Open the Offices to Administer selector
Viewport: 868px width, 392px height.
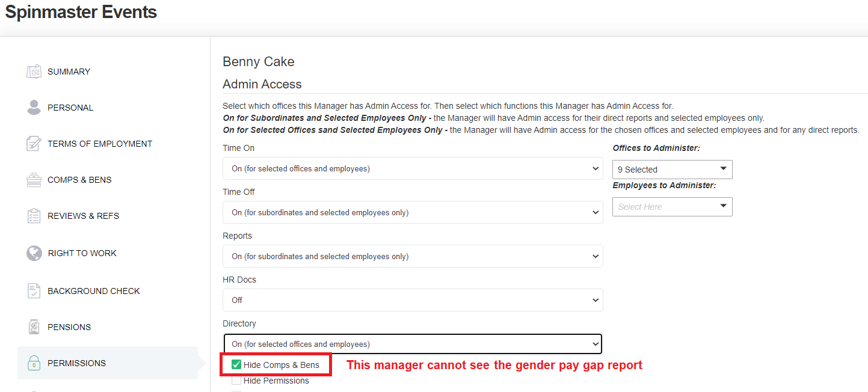click(672, 170)
